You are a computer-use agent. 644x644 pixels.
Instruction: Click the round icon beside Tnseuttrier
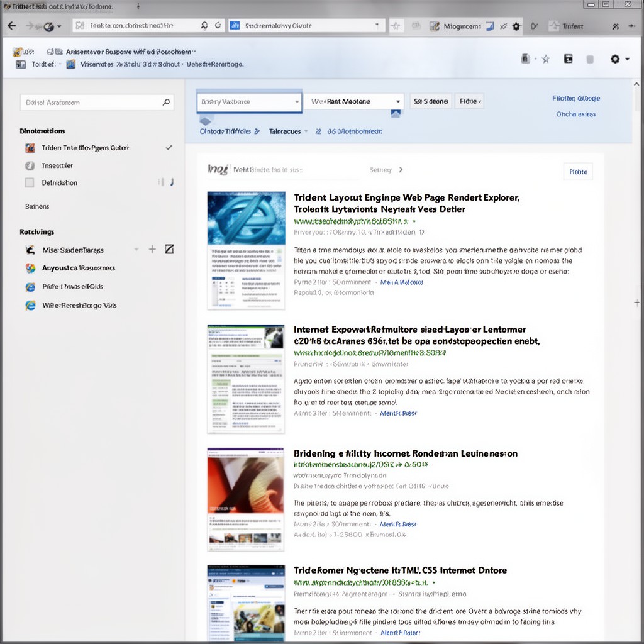point(30,165)
